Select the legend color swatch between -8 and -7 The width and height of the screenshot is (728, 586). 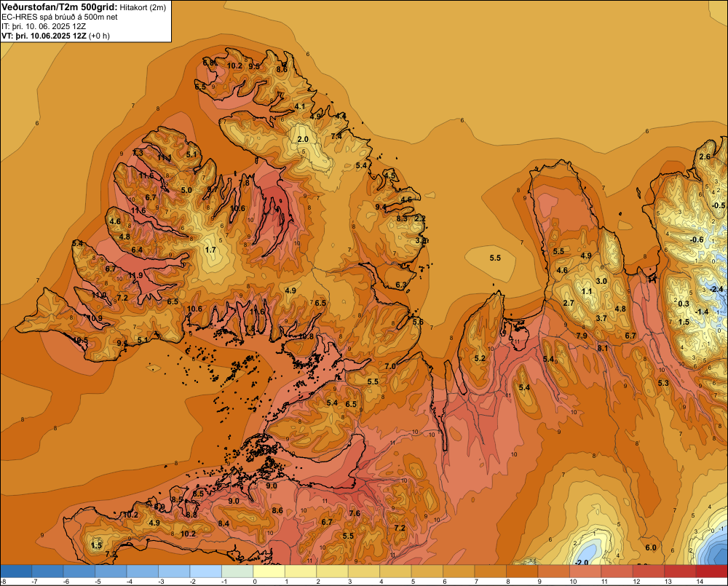(16, 571)
